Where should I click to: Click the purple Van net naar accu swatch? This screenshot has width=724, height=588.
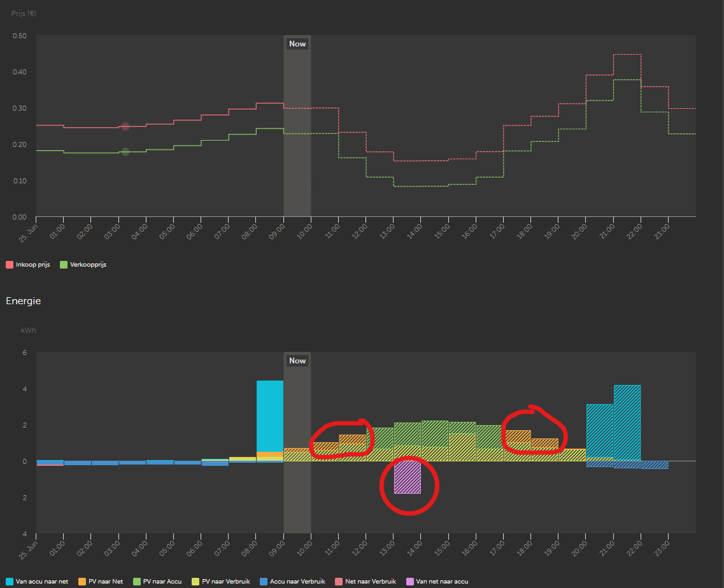[409, 582]
